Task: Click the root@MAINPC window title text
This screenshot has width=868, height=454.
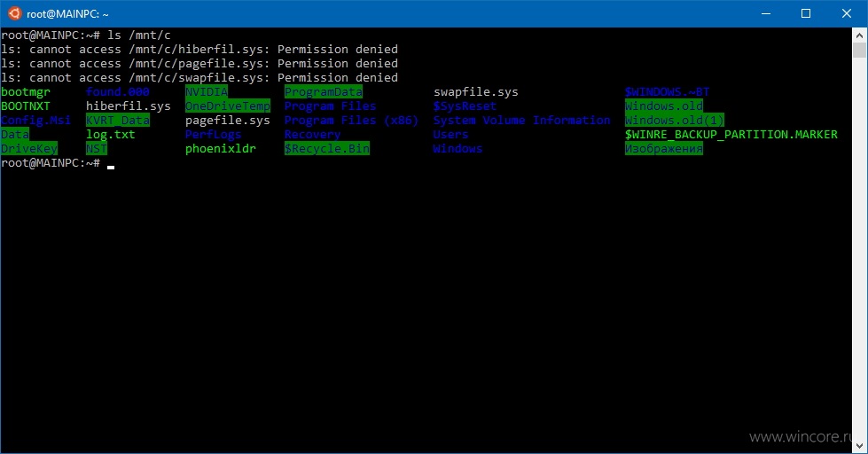Action: (x=67, y=14)
